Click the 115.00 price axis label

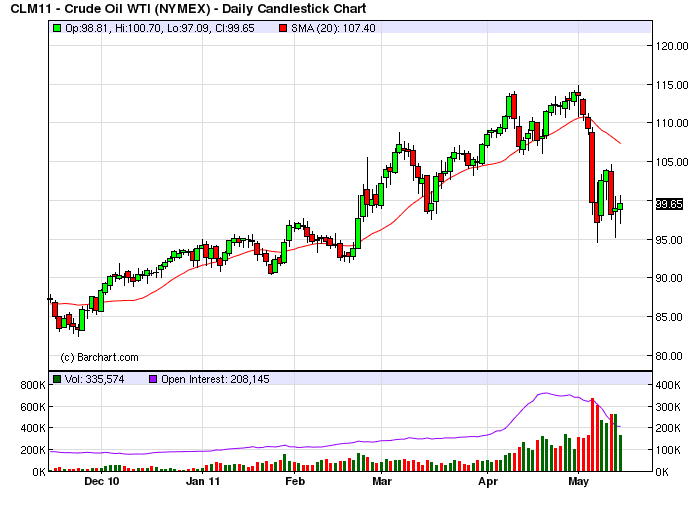pos(672,85)
